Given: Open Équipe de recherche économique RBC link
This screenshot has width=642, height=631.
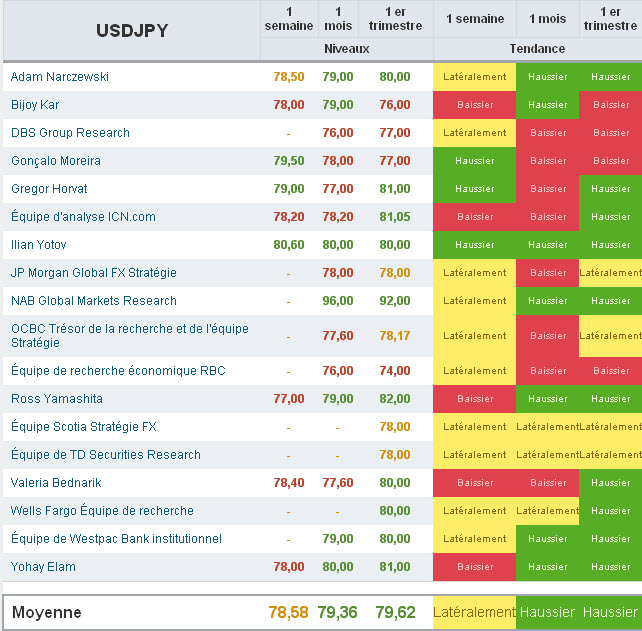Looking at the screenshot, I should [118, 370].
